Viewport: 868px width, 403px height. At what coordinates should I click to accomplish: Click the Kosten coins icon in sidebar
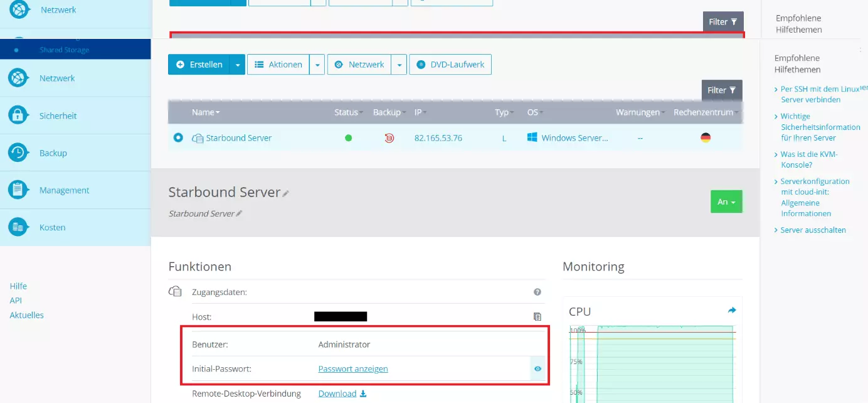[x=18, y=227]
